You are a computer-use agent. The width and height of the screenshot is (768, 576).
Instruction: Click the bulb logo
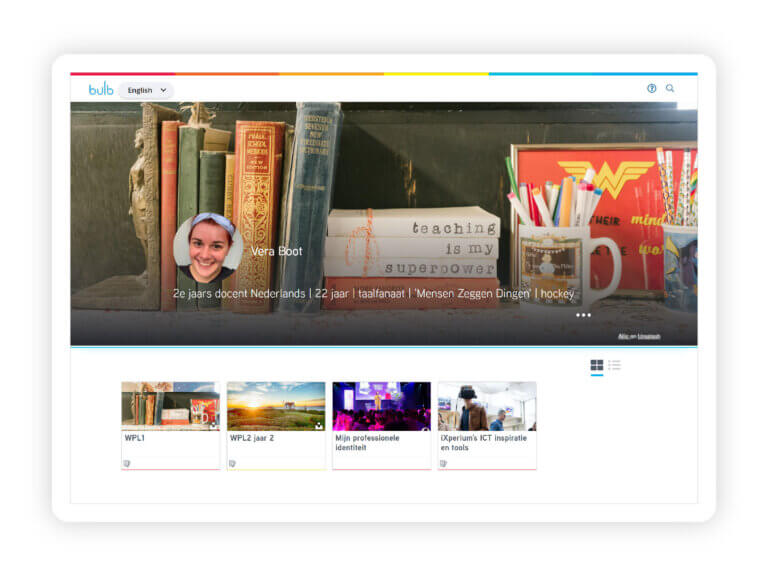pos(101,89)
